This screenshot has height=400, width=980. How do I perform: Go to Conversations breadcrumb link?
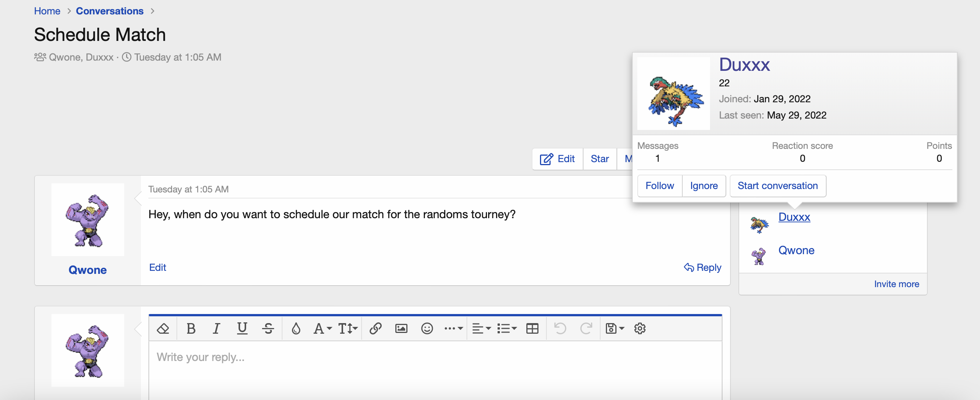click(x=109, y=11)
